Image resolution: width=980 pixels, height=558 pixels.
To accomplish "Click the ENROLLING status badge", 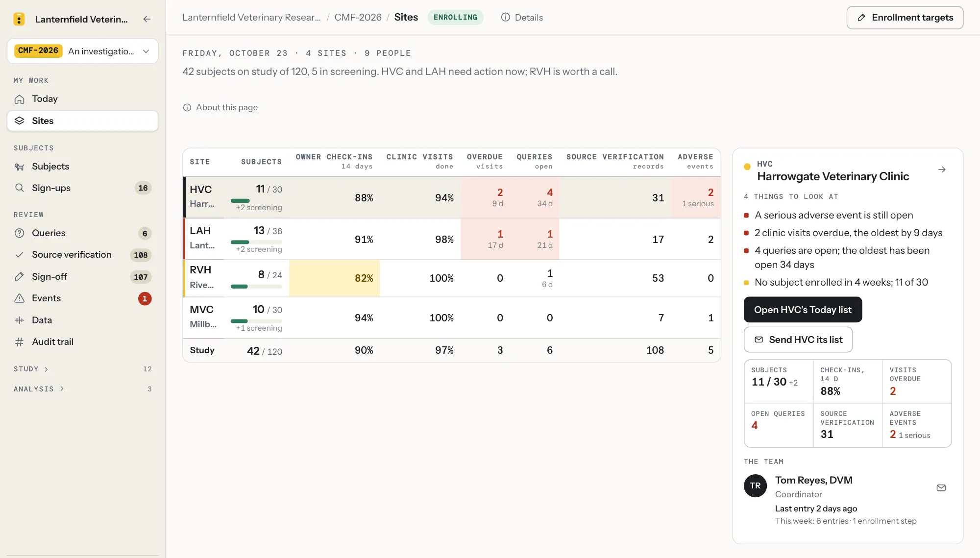I will tap(455, 18).
